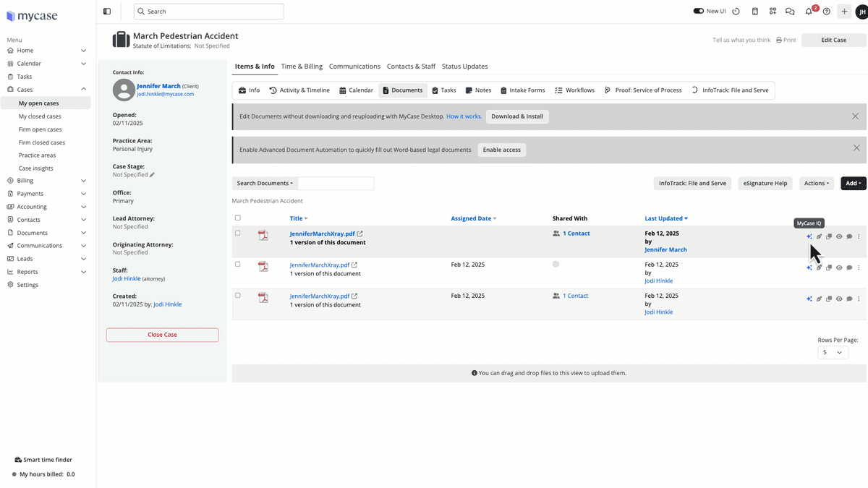
Task: Toggle the New UI switch
Action: click(x=699, y=12)
